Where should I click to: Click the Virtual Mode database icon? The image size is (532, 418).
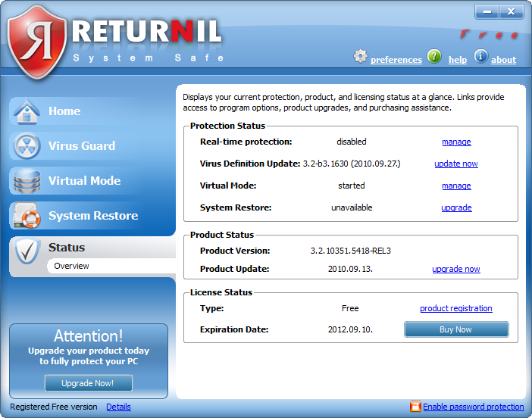pos(27,181)
